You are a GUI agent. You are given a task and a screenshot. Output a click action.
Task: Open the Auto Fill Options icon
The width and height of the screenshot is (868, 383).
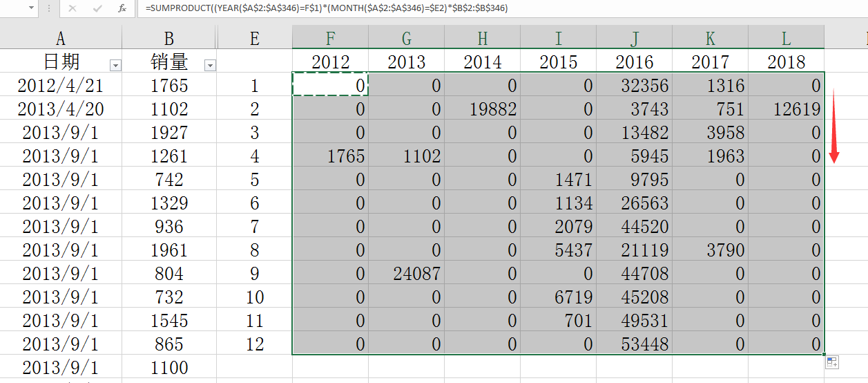click(x=831, y=362)
